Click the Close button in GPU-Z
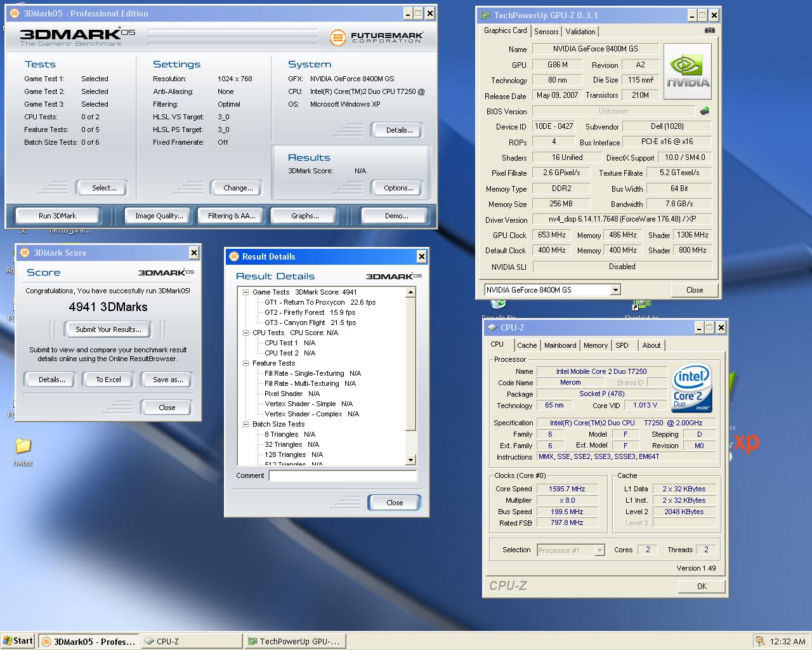The width and height of the screenshot is (812, 650). [x=695, y=290]
